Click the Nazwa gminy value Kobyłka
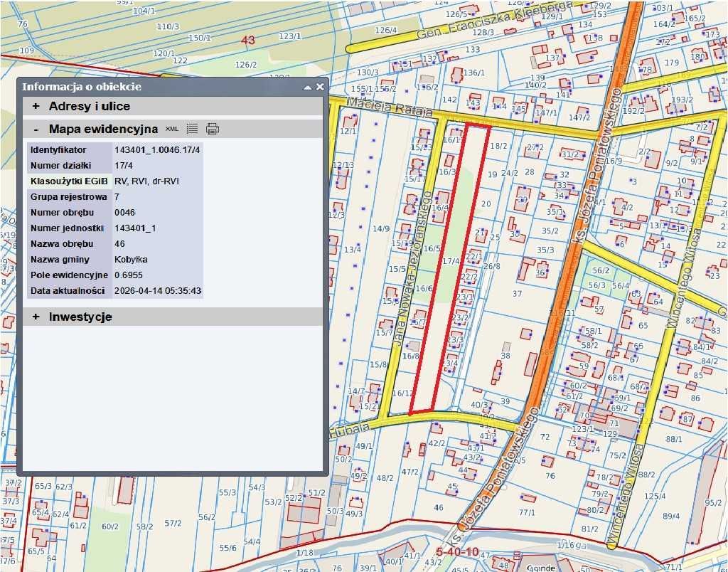This screenshot has height=572, width=728. pyautogui.click(x=132, y=260)
